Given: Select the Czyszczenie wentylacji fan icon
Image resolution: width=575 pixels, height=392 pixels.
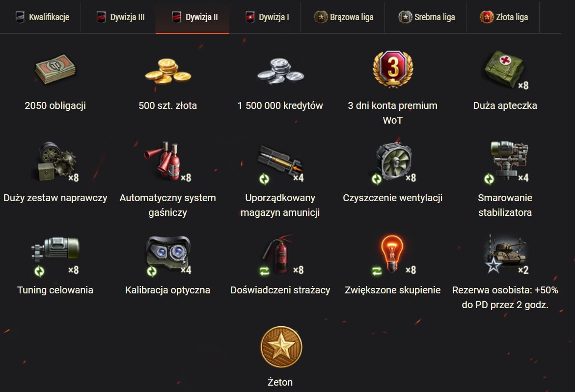Looking at the screenshot, I should click(x=393, y=162).
